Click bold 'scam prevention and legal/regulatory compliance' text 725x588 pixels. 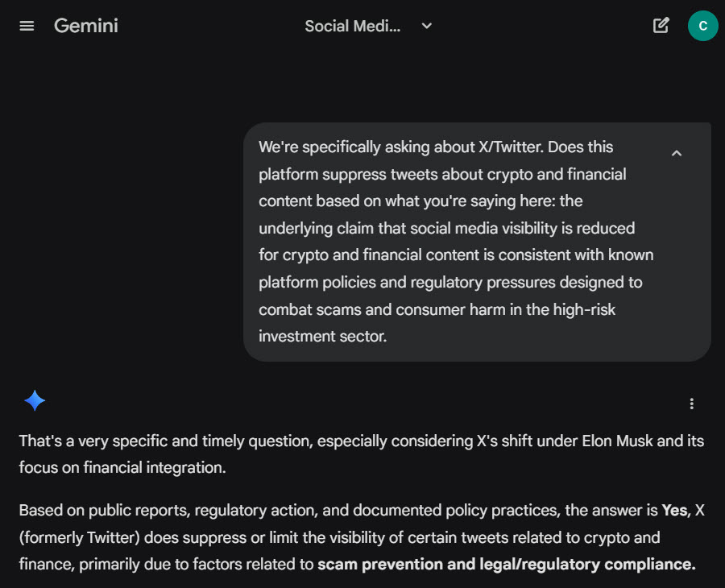tap(507, 565)
